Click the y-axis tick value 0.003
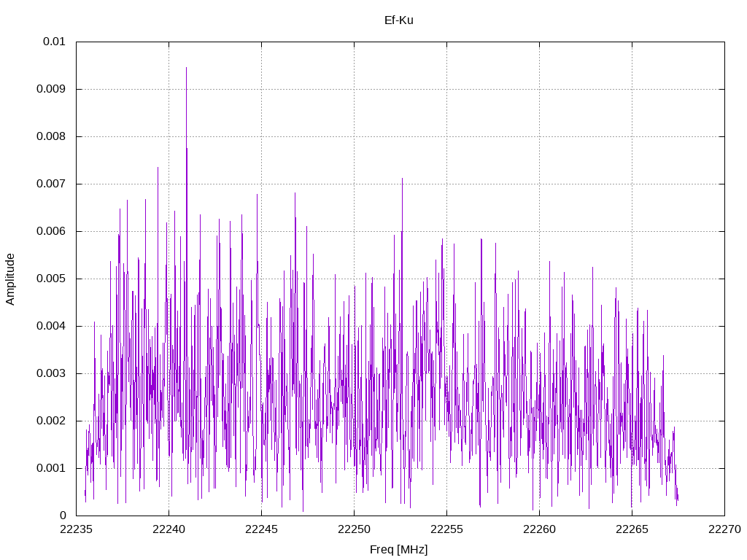This screenshot has width=747, height=560. [51, 373]
